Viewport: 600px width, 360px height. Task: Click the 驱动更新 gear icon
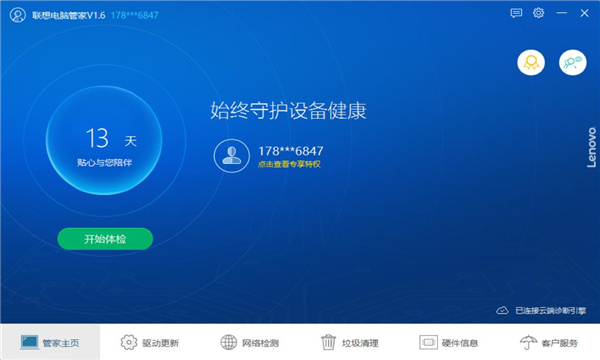[129, 342]
